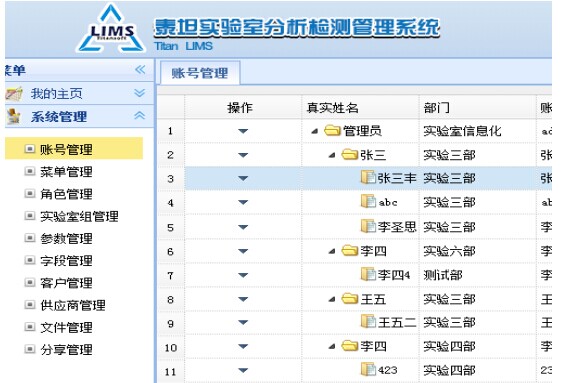Open the operation dropdown in row 4
Viewport: 561px width, 383px height.
click(243, 202)
